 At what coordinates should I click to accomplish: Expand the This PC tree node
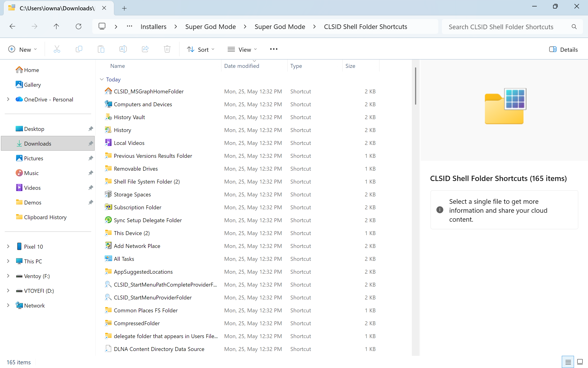(8, 261)
